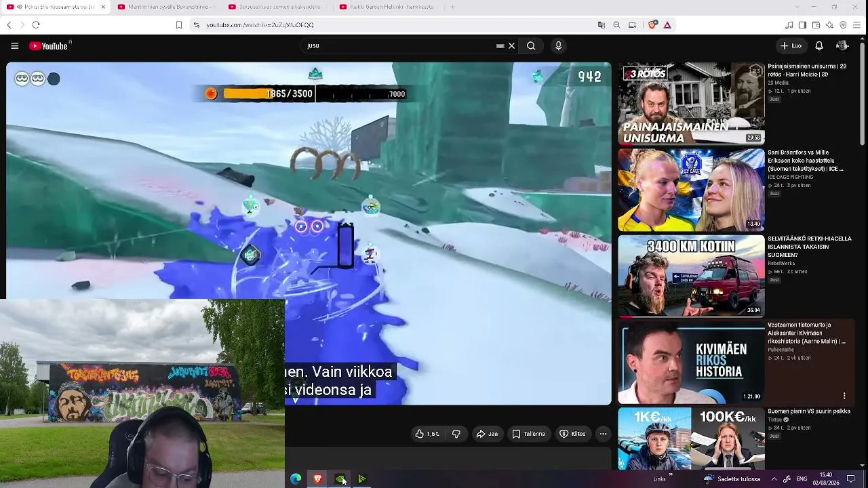This screenshot has width=868, height=488.
Task: Open the Sani Brännfors vs Millie Eriksson thumbnail
Action: tap(691, 190)
